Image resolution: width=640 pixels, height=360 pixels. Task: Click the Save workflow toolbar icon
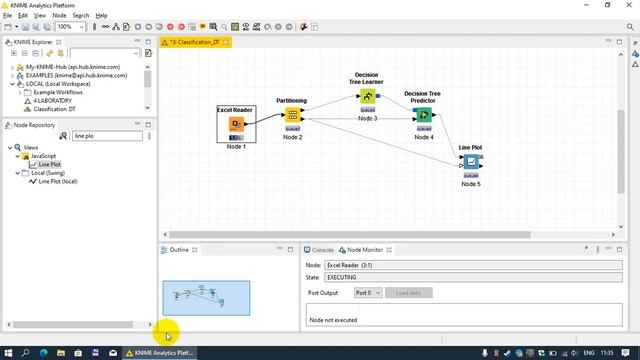point(26,27)
